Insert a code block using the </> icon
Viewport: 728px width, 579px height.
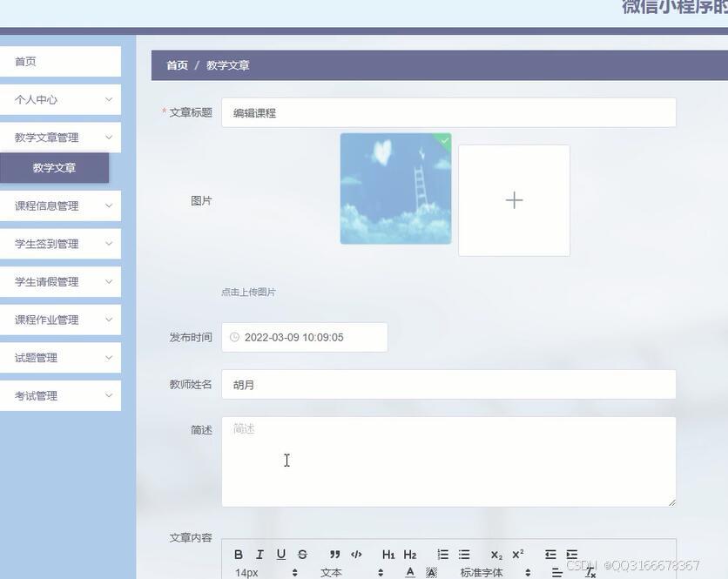(x=356, y=554)
